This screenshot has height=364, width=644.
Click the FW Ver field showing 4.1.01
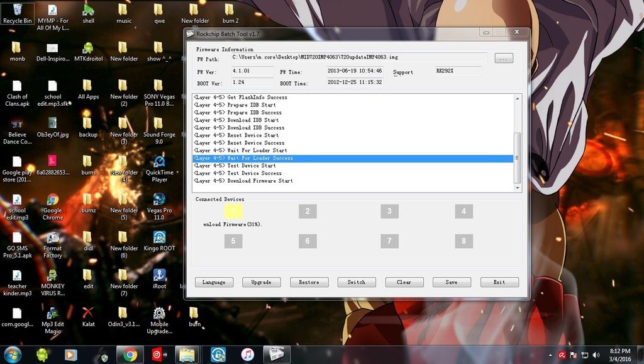(253, 71)
